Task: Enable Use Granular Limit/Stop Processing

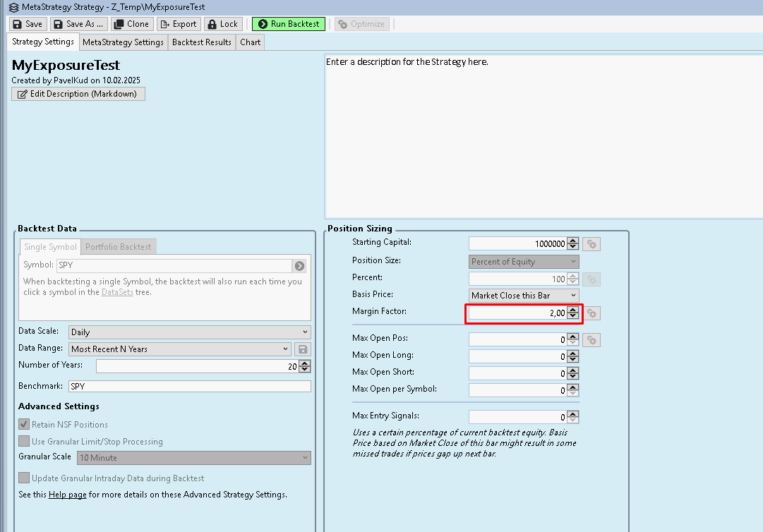Action: coord(25,442)
